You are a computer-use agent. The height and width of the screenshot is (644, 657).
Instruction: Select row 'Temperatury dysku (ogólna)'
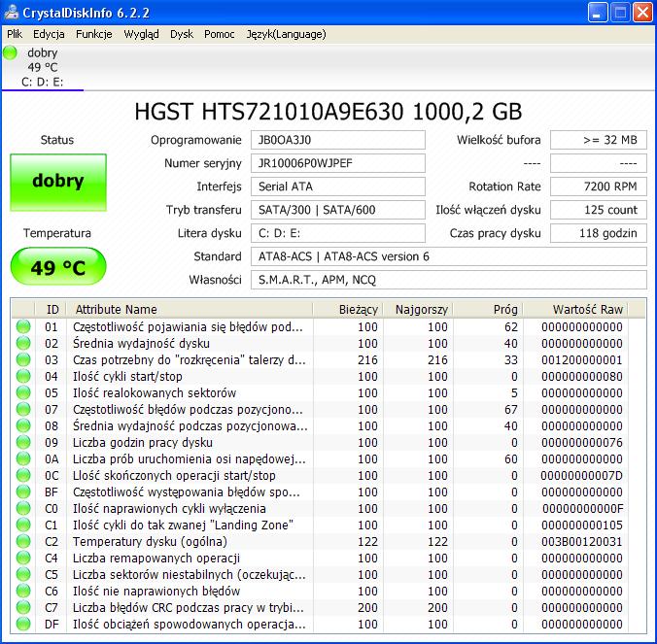click(x=320, y=541)
